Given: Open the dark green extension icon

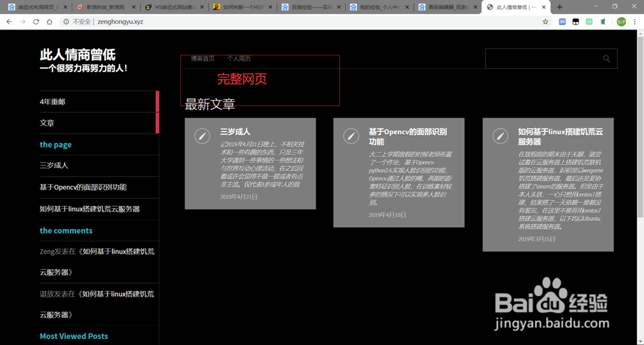Looking at the screenshot, I should click(x=603, y=22).
